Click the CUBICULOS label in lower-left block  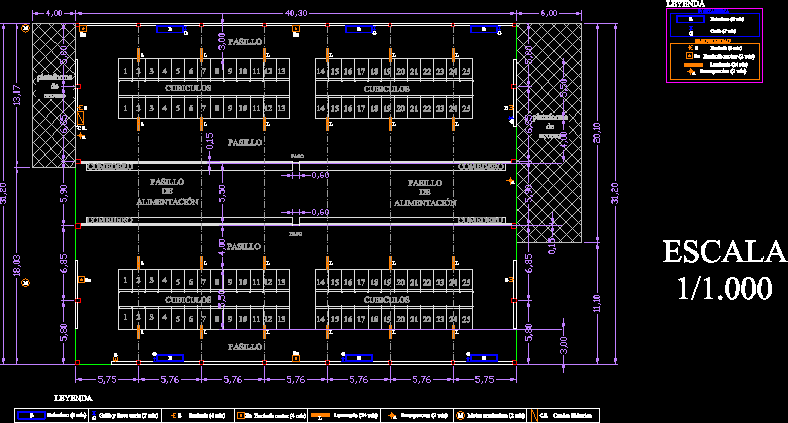pos(188,300)
